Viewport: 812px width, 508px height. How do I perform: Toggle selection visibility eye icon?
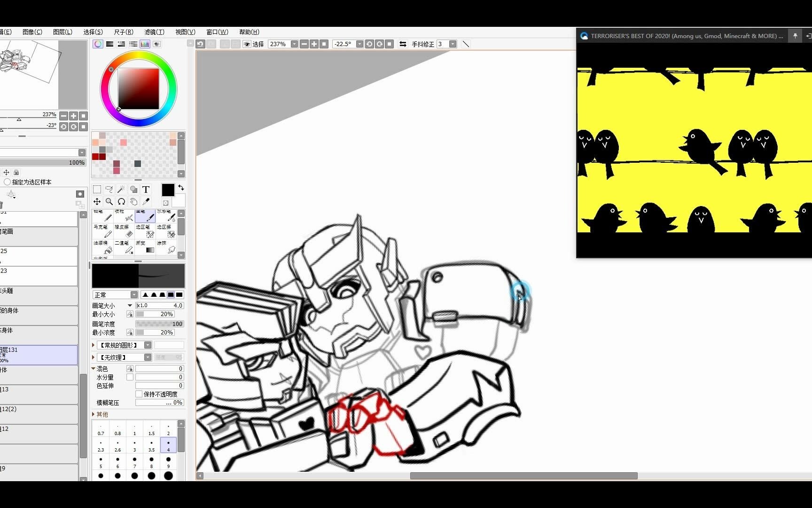click(247, 44)
